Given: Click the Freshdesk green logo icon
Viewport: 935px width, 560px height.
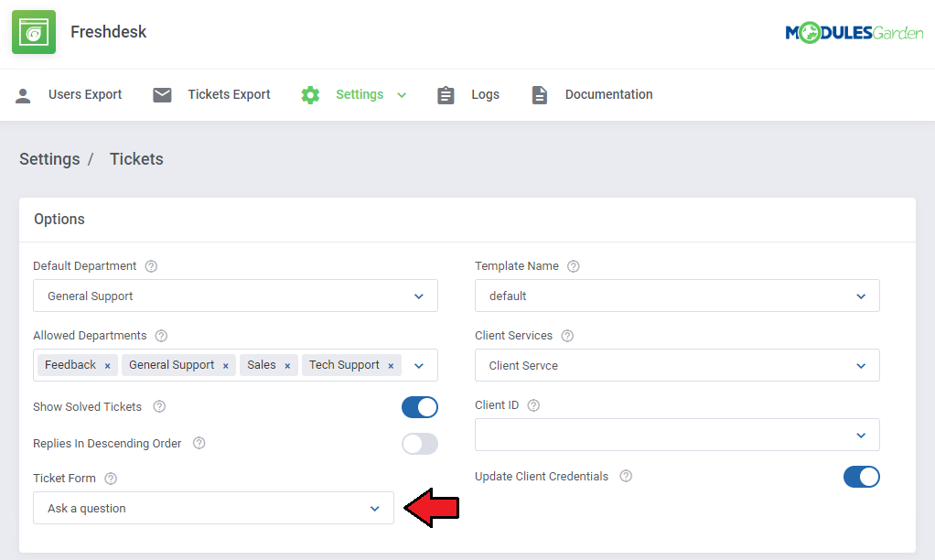Looking at the screenshot, I should point(34,32).
